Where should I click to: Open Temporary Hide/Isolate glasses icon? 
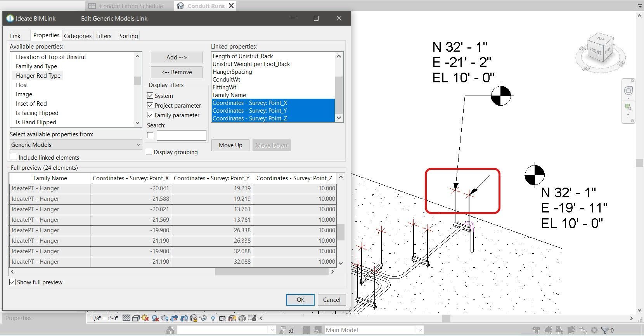pos(203,318)
